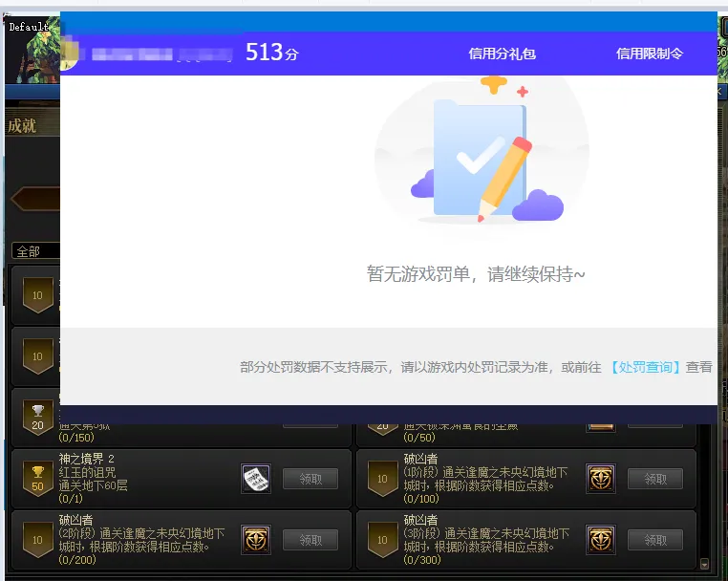Open the 信用限制令 tab

point(650,54)
